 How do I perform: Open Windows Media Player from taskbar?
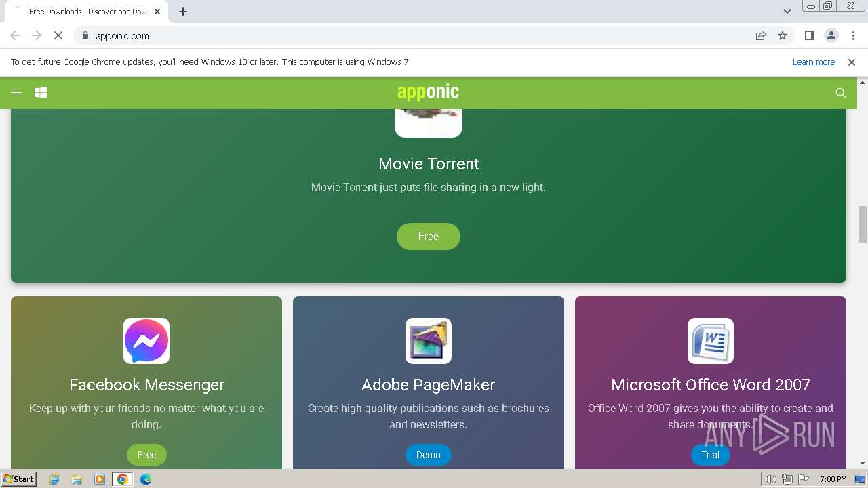tap(100, 479)
